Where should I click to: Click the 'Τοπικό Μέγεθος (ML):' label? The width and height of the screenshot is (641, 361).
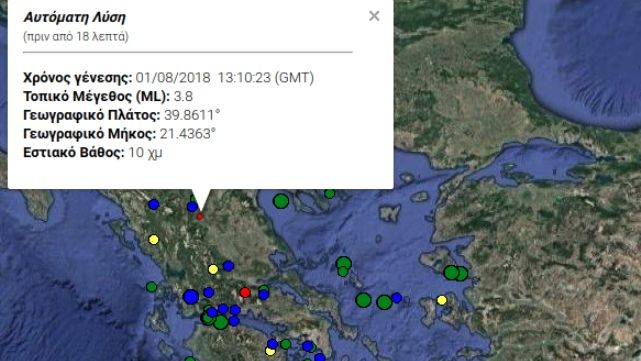coord(96,96)
